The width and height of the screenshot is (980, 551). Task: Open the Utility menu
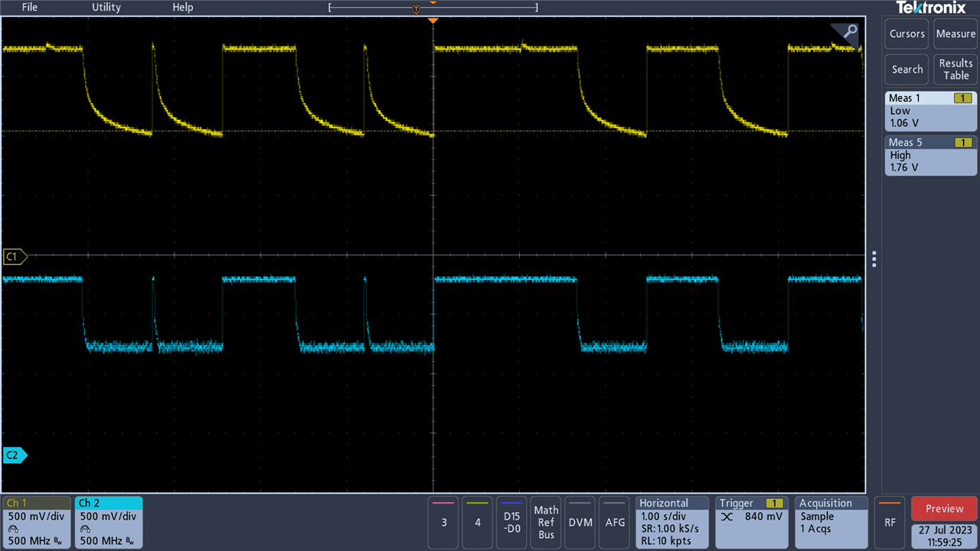pyautogui.click(x=106, y=8)
